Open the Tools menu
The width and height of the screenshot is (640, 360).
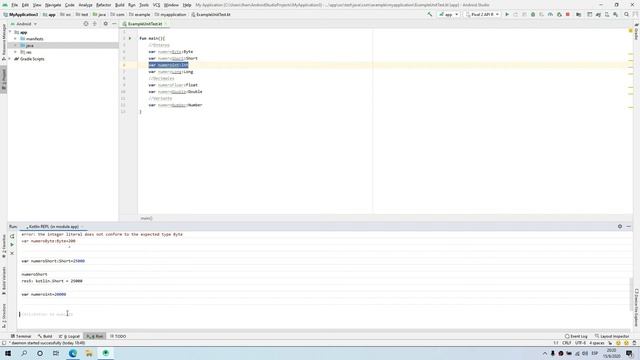144,5
